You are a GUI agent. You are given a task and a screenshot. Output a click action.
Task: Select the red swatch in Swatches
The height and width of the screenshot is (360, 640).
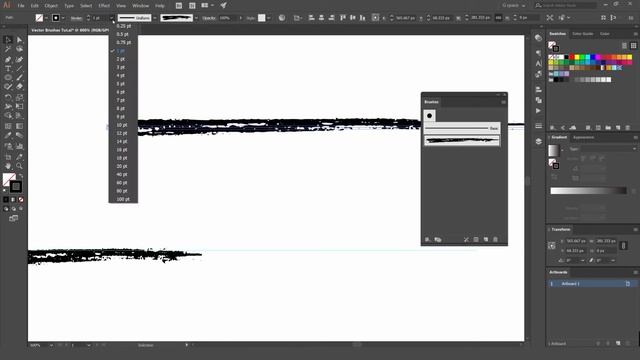572,57
